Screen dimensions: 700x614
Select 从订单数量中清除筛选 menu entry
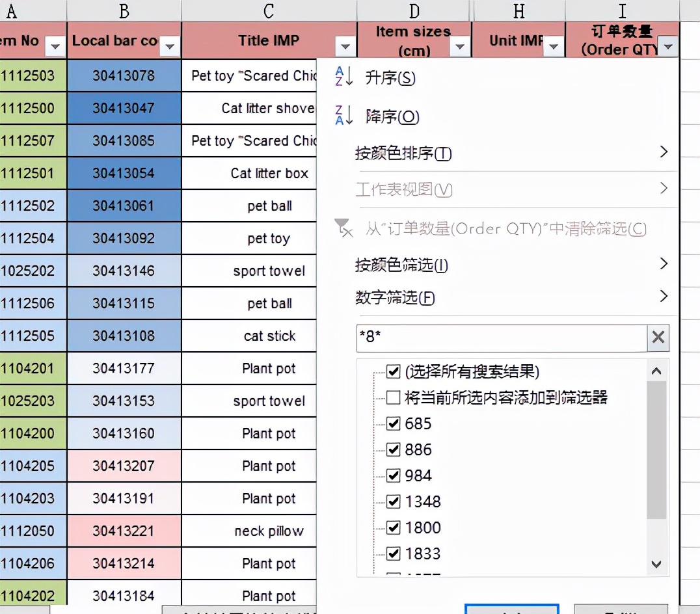(505, 229)
